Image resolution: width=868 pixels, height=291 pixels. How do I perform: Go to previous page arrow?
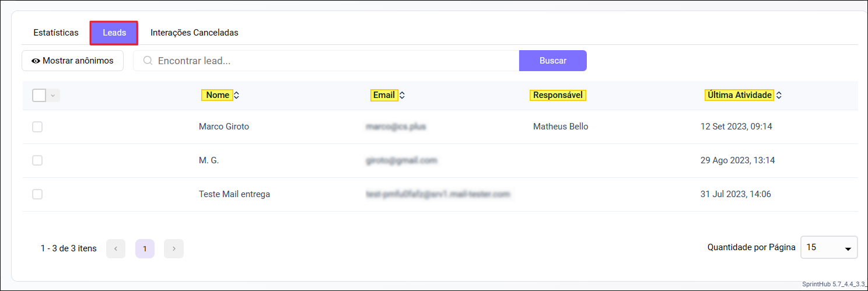pos(116,248)
